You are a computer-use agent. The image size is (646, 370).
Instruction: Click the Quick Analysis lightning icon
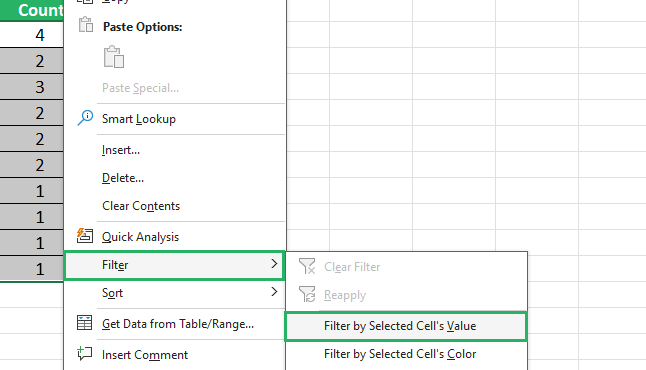coord(84,236)
